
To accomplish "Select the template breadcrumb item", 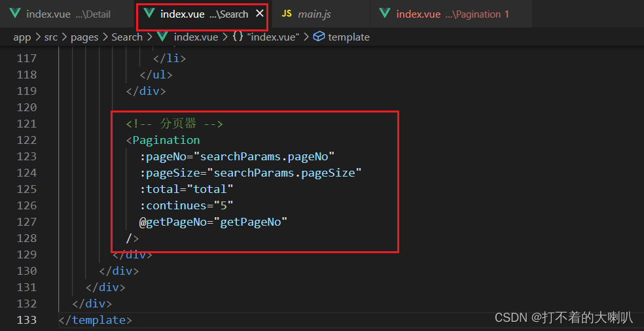I will click(x=349, y=37).
